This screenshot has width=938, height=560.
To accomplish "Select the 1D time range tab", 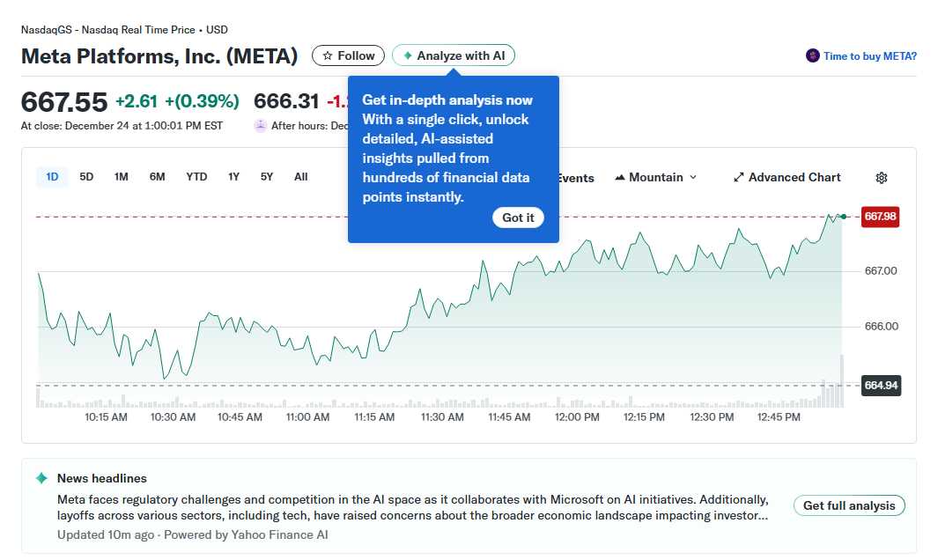I will tap(51, 176).
